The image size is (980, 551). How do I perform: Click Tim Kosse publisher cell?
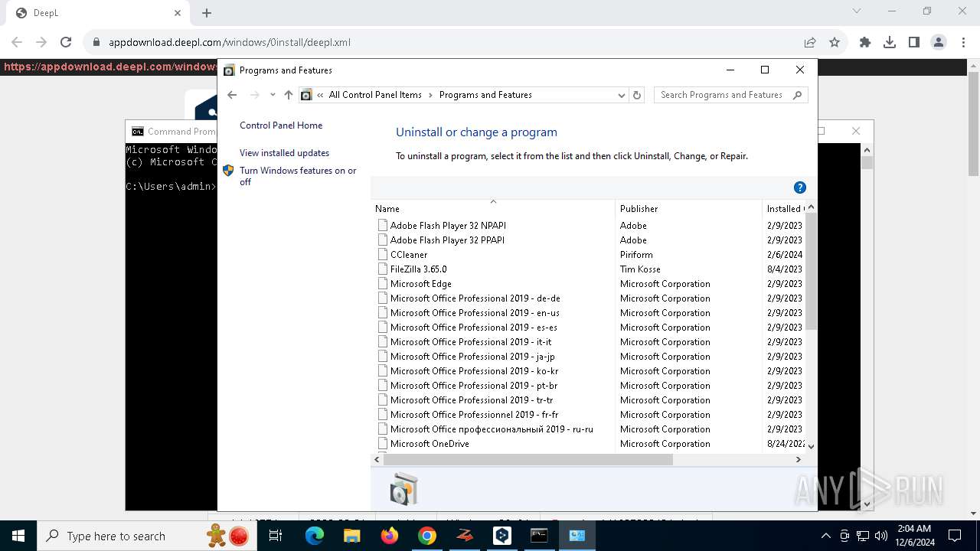(x=640, y=269)
